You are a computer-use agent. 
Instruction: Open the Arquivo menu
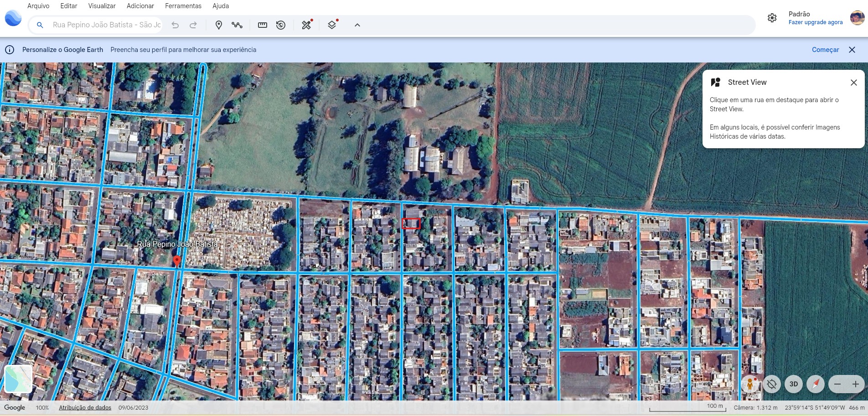pyautogui.click(x=38, y=6)
